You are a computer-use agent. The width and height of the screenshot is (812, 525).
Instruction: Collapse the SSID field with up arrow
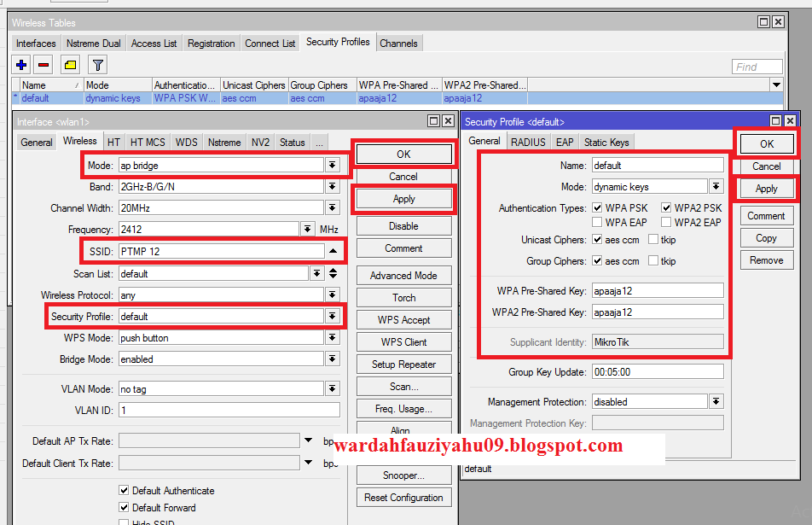pos(332,251)
